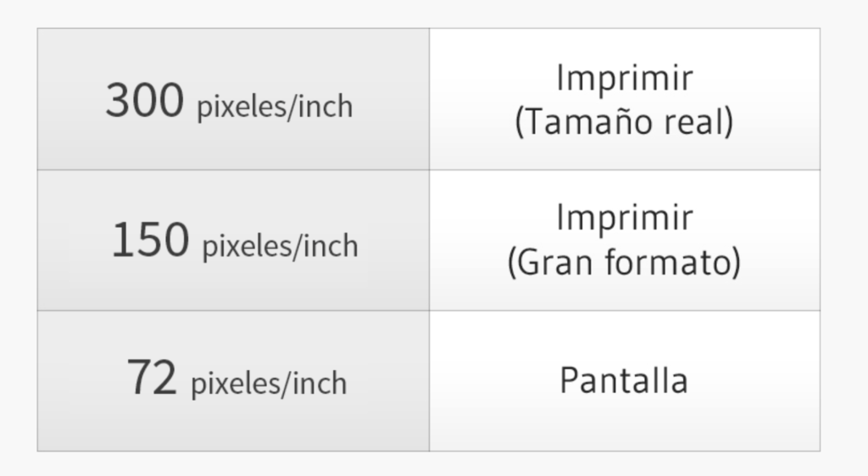Screen dimensions: 868x476
Task: Click "pixeles/inch" beside the number 72
Action: point(269,384)
